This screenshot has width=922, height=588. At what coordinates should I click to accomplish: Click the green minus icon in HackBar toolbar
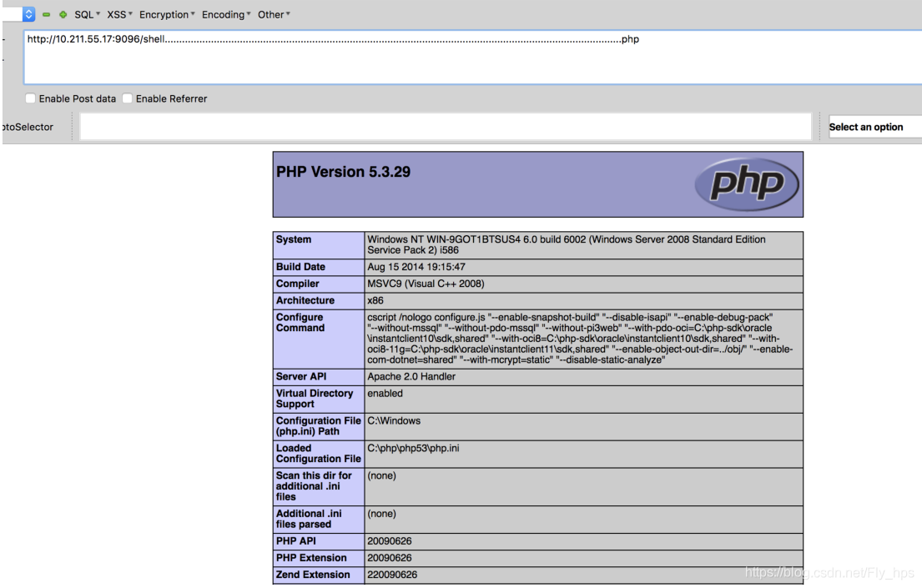click(x=46, y=15)
